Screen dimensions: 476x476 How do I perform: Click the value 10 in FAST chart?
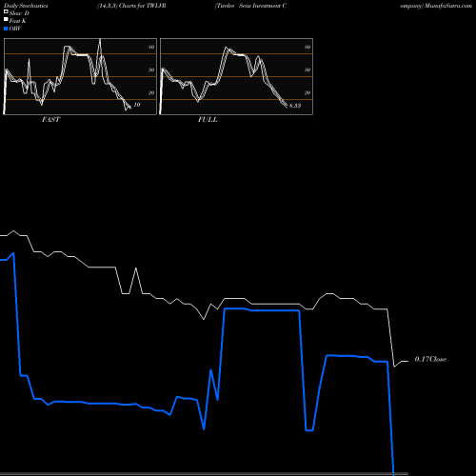pos(137,105)
